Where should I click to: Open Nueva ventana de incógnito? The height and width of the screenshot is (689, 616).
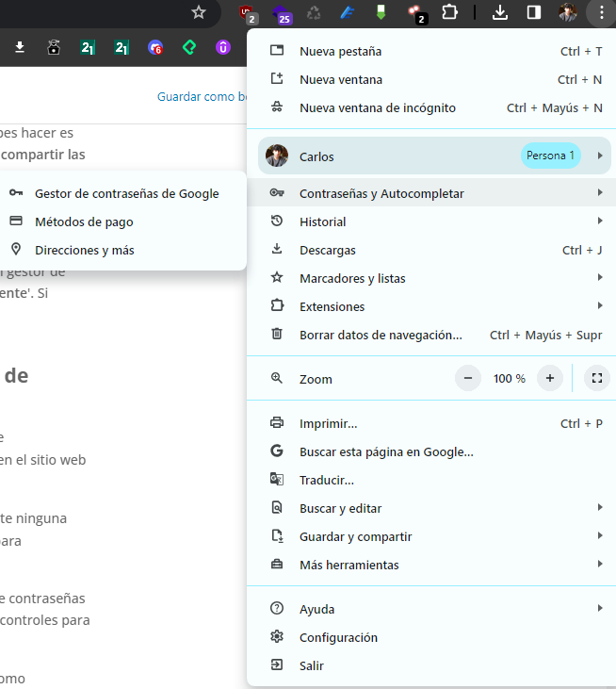[431, 107]
